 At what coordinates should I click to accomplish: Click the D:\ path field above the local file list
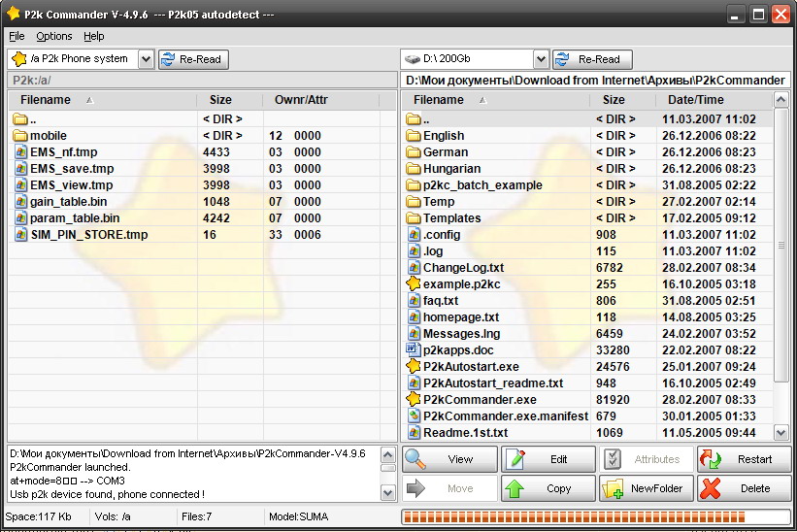596,81
